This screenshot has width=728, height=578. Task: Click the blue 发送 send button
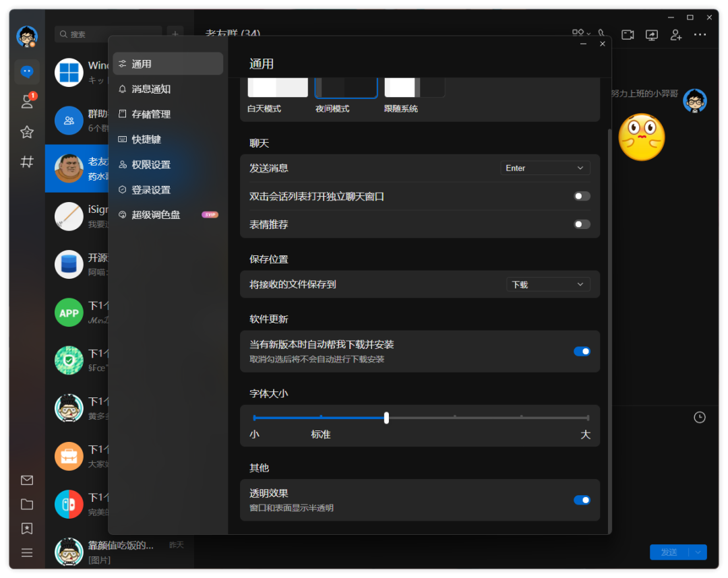(669, 552)
